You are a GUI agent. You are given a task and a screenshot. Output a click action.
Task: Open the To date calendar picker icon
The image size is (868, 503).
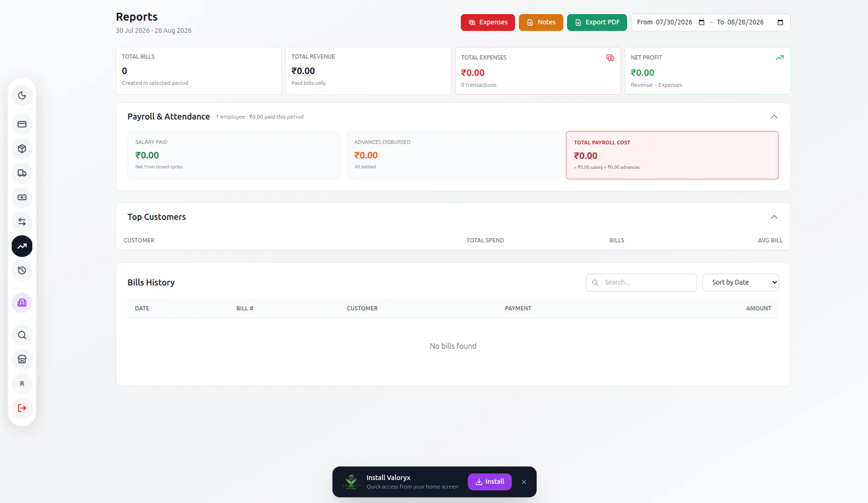[x=780, y=23]
